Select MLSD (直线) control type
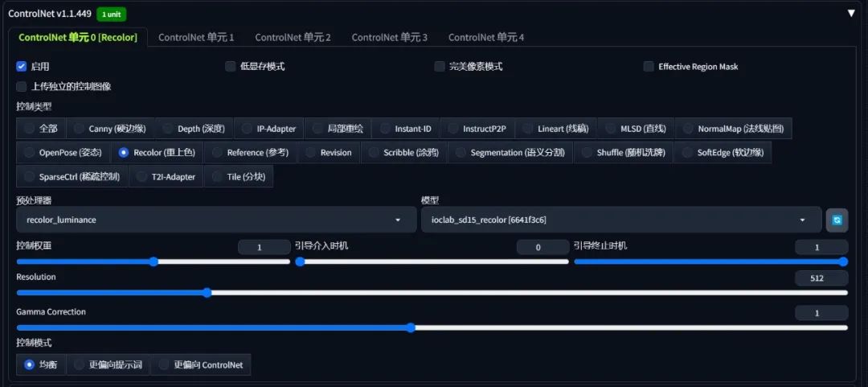This screenshot has width=868, height=387. tap(636, 129)
